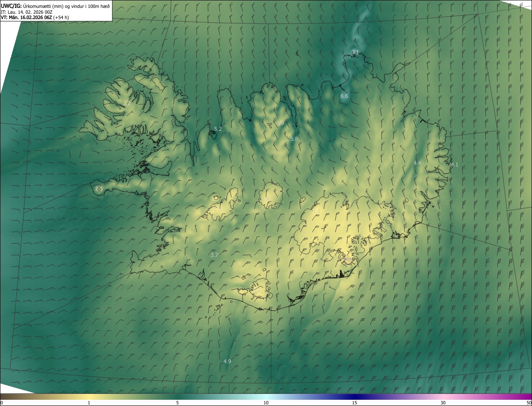Image resolution: width=532 pixels, height=406 pixels.
Task: Click the 10 tick label on the color scale
Action: pyautogui.click(x=266, y=403)
